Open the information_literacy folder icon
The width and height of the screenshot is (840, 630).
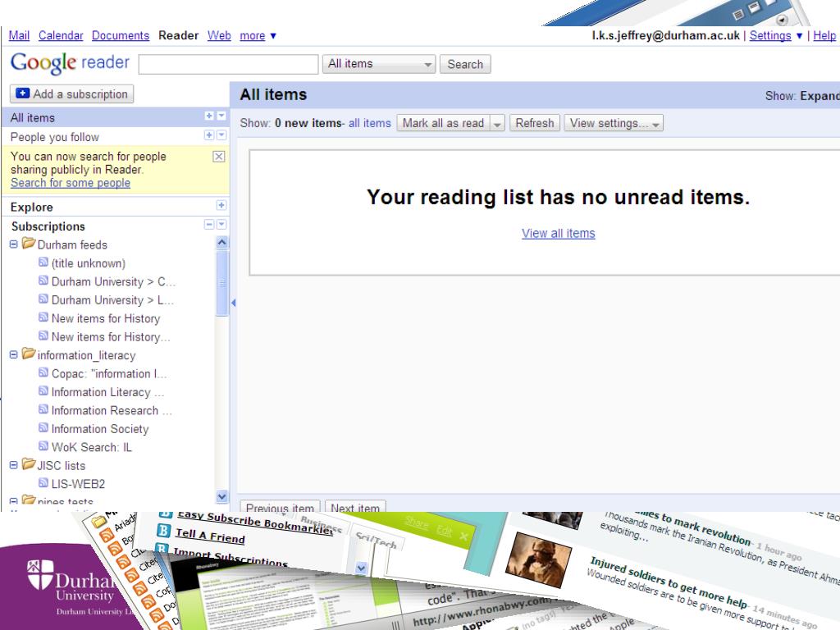[29, 354]
